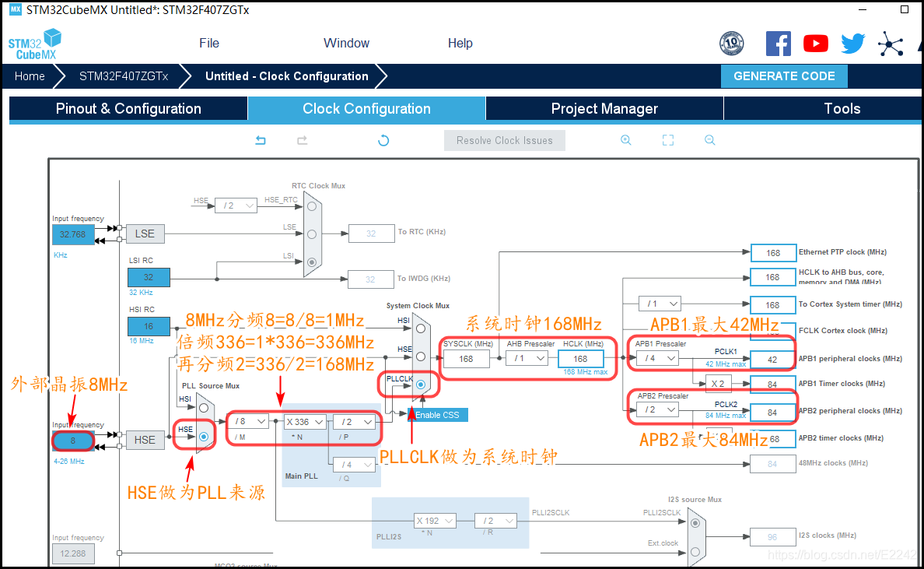Click the HSE oscillator block

pyautogui.click(x=145, y=440)
